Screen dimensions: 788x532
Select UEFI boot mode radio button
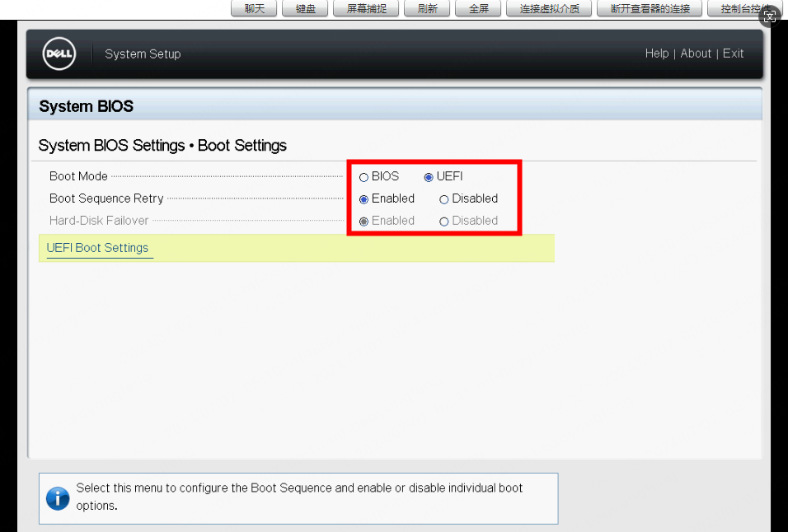pos(429,177)
